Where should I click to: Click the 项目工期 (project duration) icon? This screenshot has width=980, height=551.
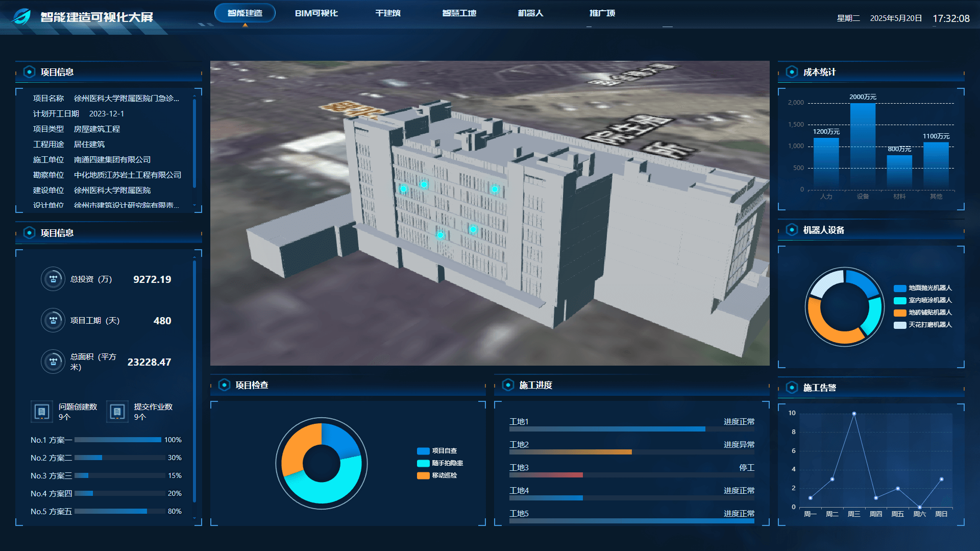pyautogui.click(x=53, y=320)
